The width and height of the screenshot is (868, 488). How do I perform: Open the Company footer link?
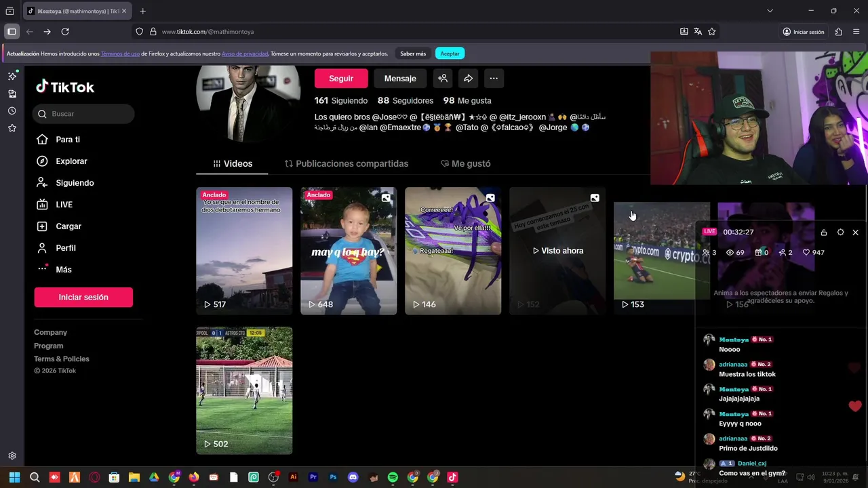50,332
